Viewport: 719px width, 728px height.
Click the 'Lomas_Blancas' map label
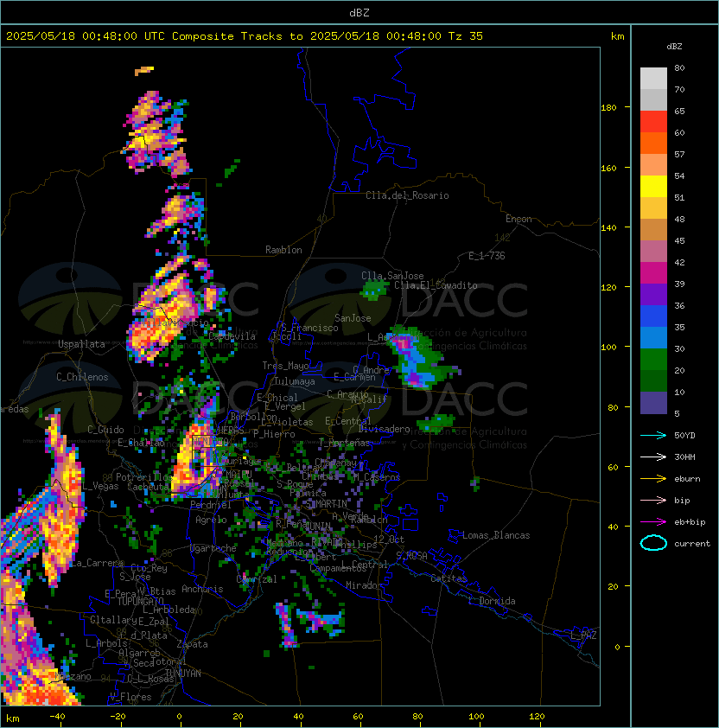496,535
